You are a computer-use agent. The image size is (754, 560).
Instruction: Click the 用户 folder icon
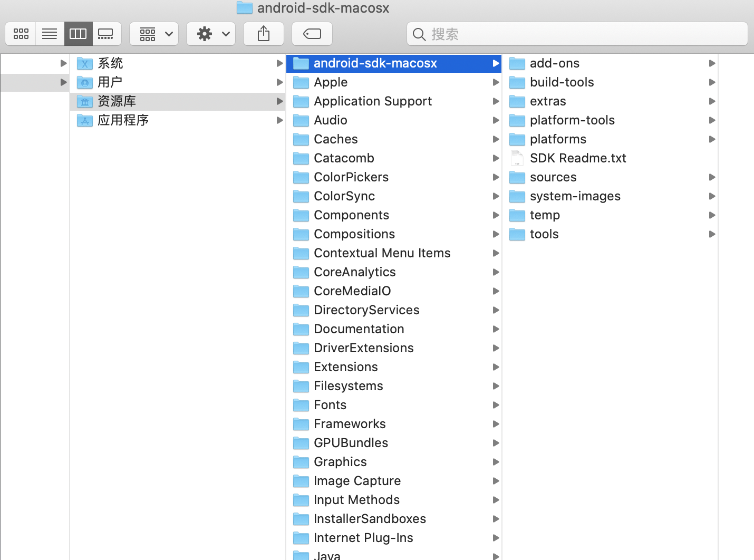pos(85,83)
